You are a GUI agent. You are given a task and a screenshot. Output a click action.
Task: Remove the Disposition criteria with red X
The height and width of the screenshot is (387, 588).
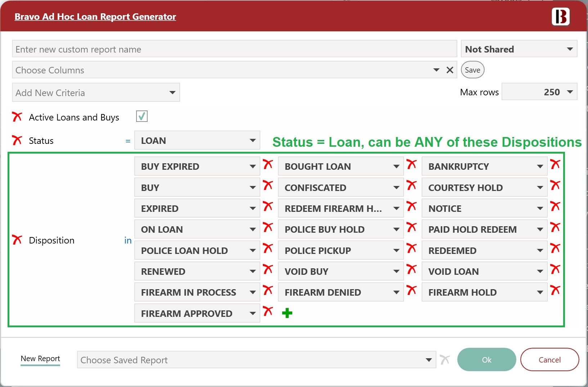coord(17,240)
